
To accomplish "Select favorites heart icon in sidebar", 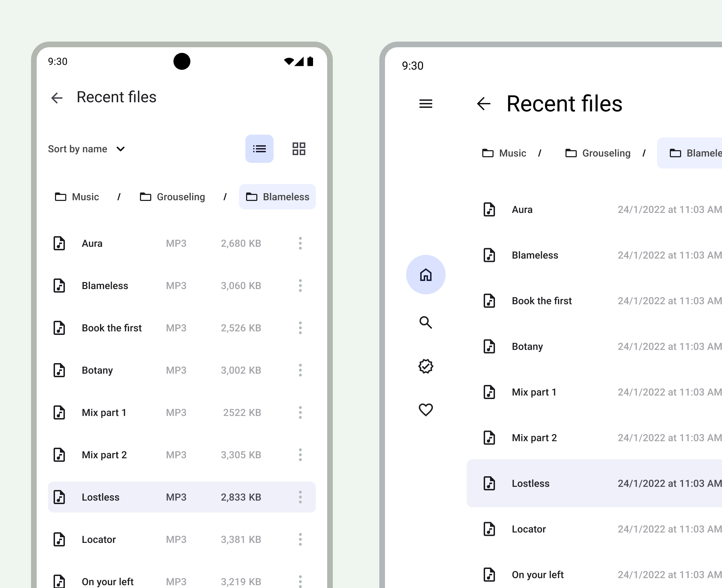I will 426,410.
